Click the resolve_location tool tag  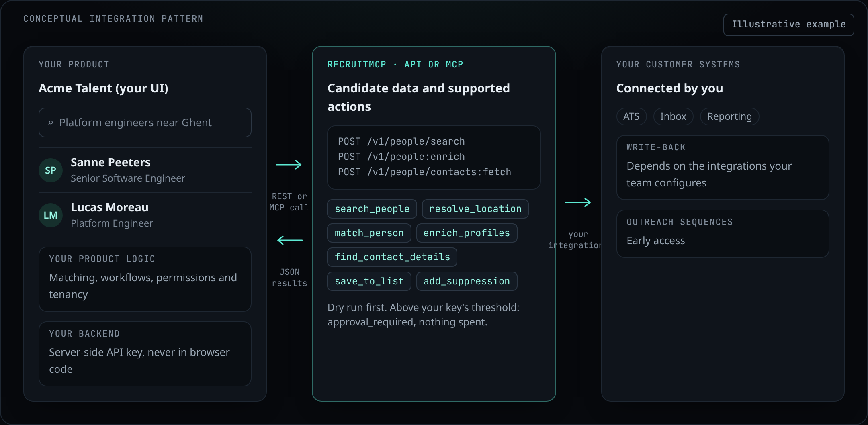[475, 209]
